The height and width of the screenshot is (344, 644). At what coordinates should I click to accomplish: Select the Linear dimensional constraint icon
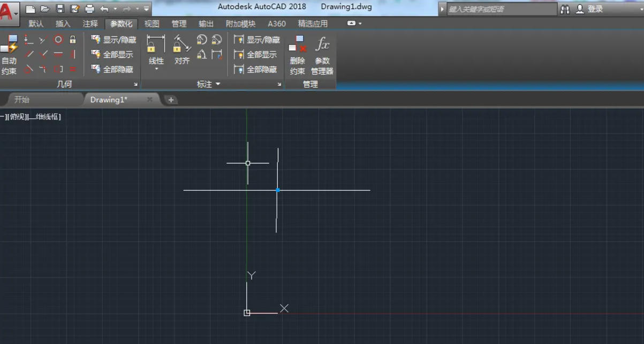pyautogui.click(x=156, y=44)
